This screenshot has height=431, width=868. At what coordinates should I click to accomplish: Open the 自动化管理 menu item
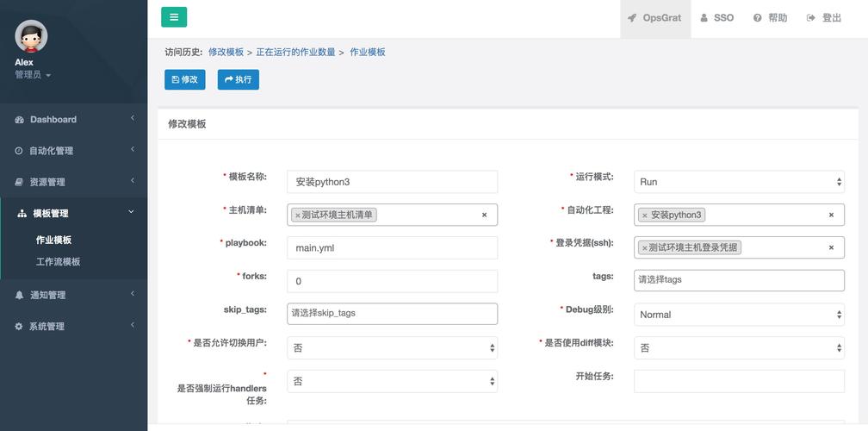tap(74, 150)
